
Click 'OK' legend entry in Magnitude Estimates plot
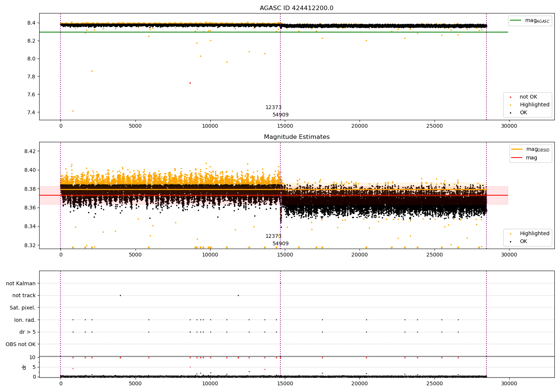coord(523,242)
